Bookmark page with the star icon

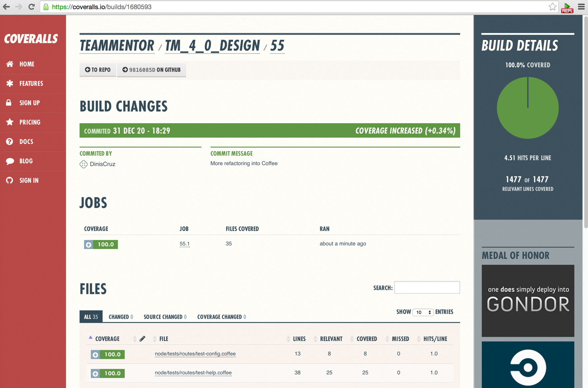point(552,7)
